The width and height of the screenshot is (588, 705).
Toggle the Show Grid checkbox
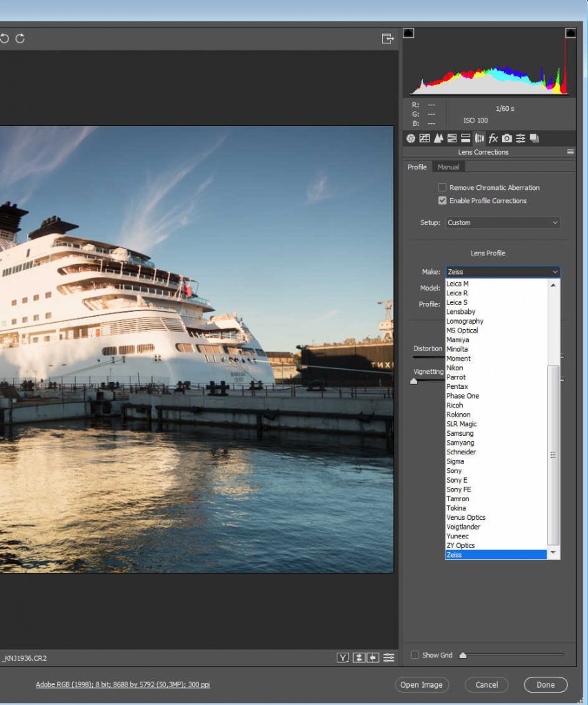[x=414, y=655]
